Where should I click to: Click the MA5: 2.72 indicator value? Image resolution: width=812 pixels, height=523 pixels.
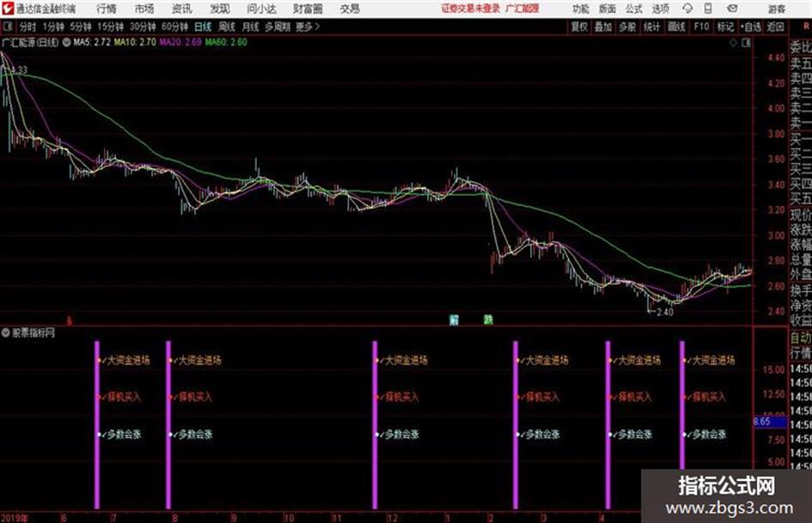(92, 42)
